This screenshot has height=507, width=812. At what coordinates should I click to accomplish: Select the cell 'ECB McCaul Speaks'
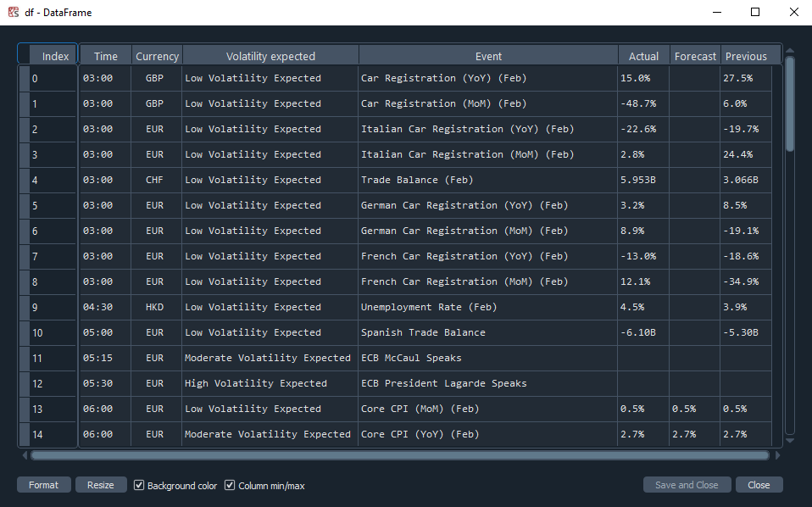[488, 357]
